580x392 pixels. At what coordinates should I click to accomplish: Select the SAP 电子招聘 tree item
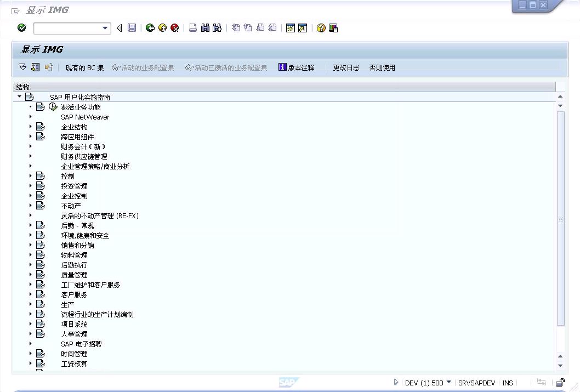(x=81, y=344)
